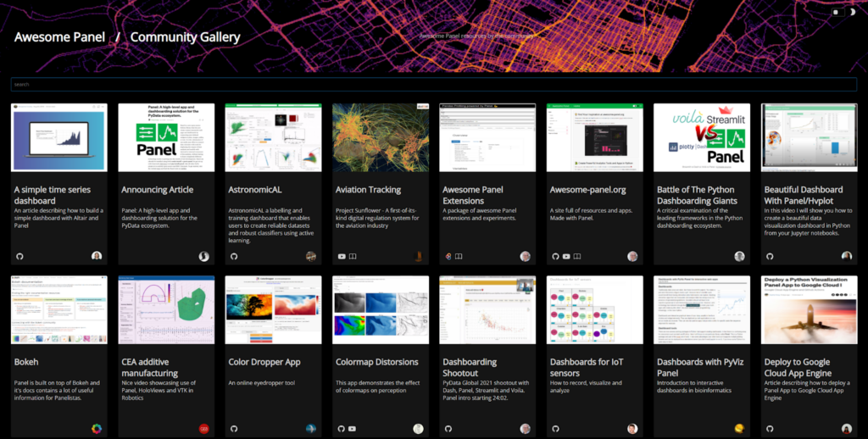This screenshot has height=439, width=868.
Task: Focus the gallery search field
Action: (433, 85)
